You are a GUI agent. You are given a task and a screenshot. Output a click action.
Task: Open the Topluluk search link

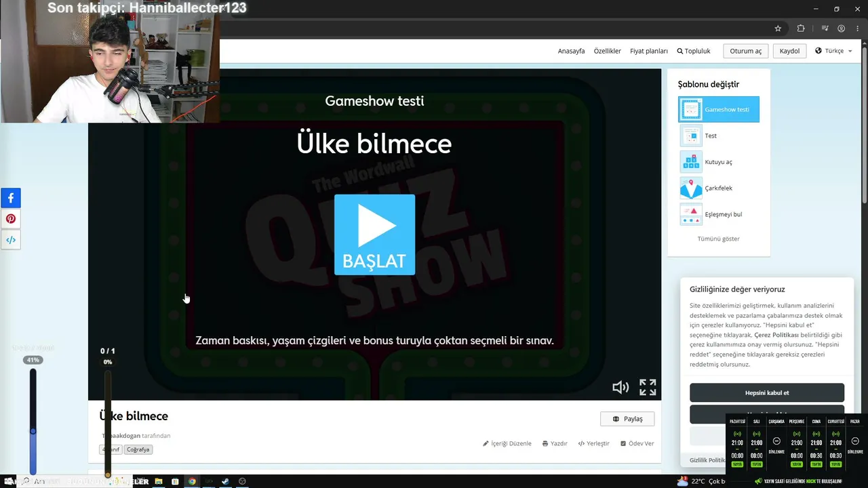(694, 51)
